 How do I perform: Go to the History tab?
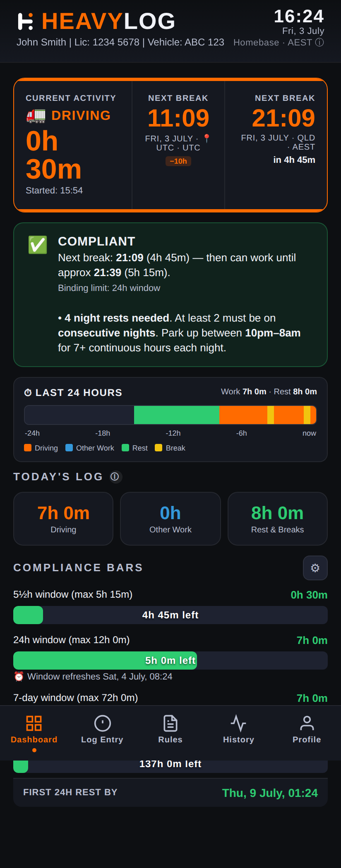[238, 730]
